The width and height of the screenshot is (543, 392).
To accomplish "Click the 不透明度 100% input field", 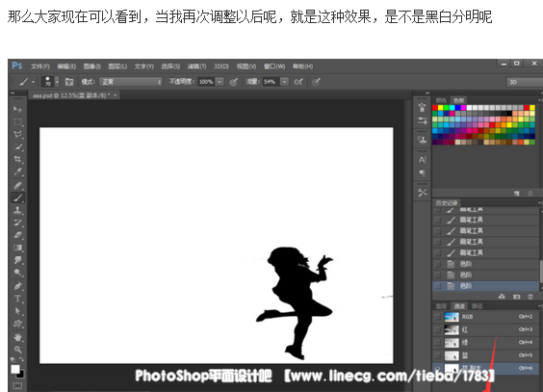I will pyautogui.click(x=206, y=82).
